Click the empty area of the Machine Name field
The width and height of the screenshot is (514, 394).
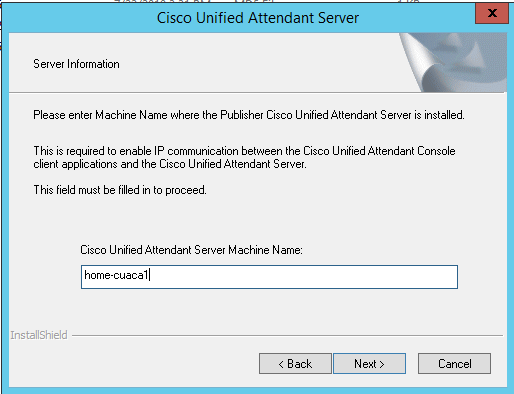click(x=303, y=277)
